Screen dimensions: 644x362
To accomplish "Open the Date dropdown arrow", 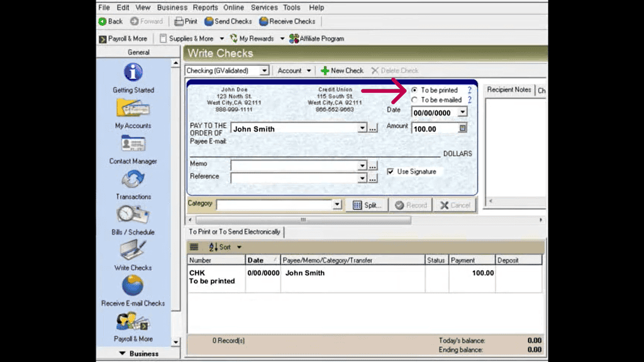I will click(x=463, y=112).
